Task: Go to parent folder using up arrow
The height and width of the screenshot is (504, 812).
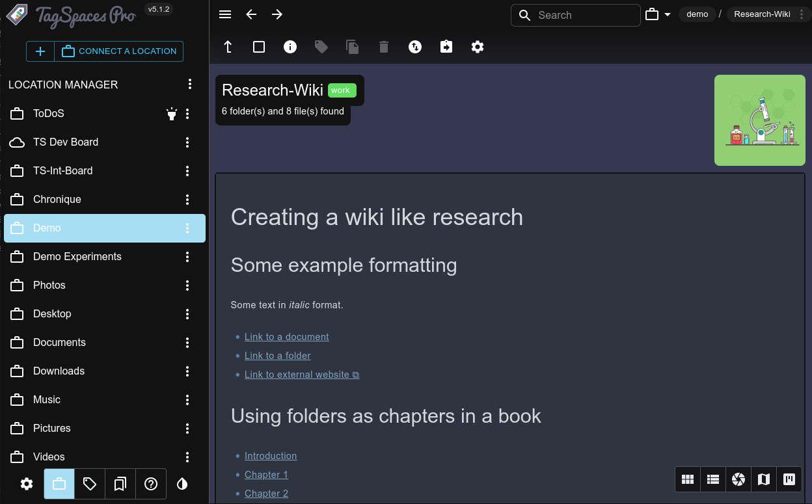Action: pyautogui.click(x=228, y=47)
